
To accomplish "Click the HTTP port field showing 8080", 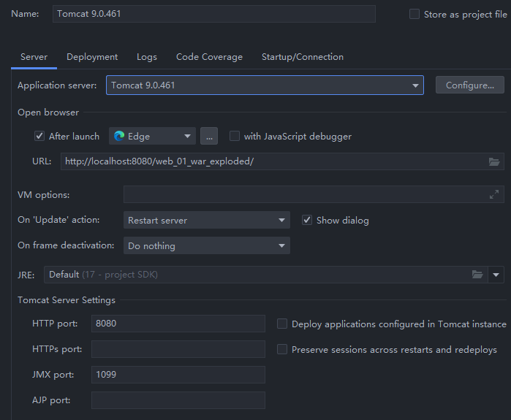I will pos(178,324).
